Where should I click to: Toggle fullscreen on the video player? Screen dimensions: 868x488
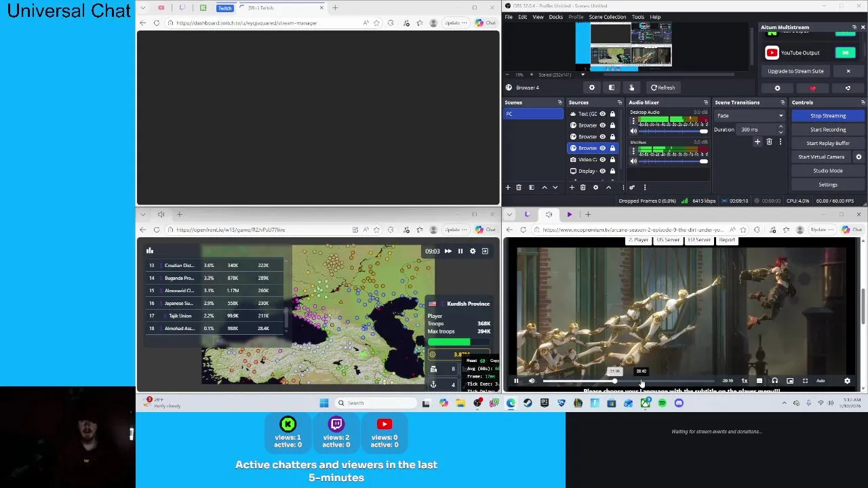coord(805,381)
